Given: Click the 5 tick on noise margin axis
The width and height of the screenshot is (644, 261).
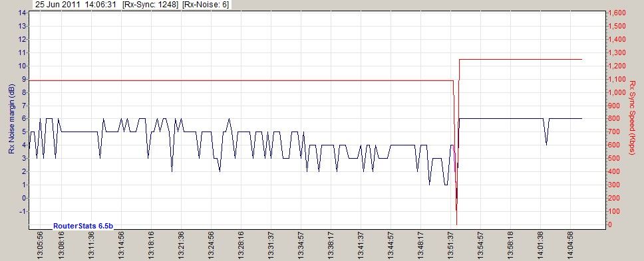Looking at the screenshot, I should point(24,132).
